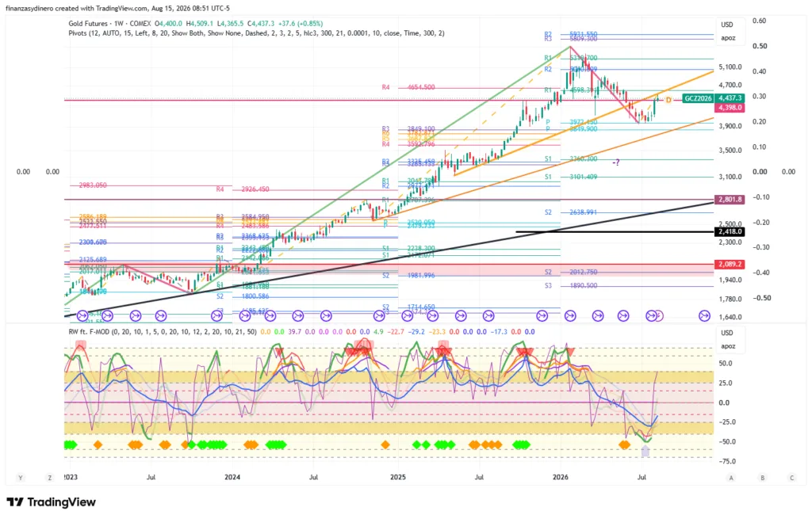Open the USD selector in the indicator pane
The image size is (812, 519).
pos(727,333)
